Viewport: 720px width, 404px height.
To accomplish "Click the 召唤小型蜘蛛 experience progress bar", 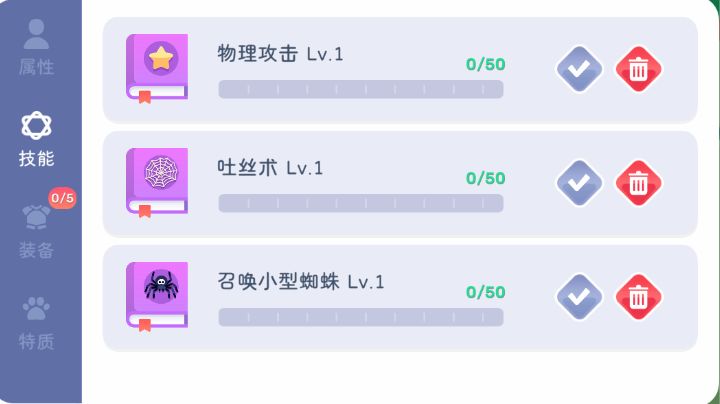I will [360, 317].
